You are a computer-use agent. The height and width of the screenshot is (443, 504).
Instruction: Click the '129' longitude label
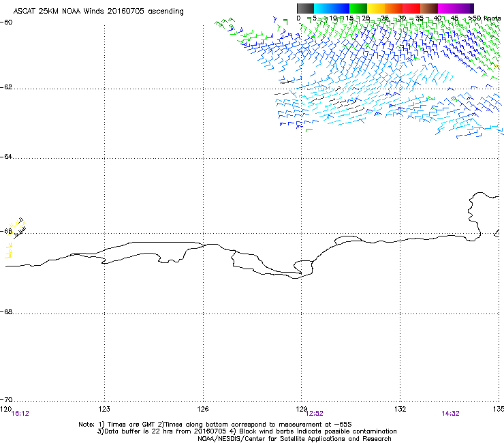(x=302, y=409)
